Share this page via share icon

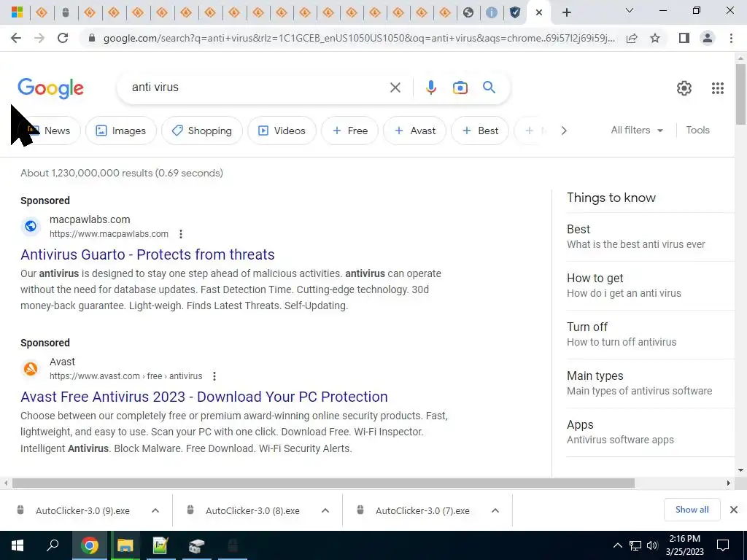(x=632, y=38)
